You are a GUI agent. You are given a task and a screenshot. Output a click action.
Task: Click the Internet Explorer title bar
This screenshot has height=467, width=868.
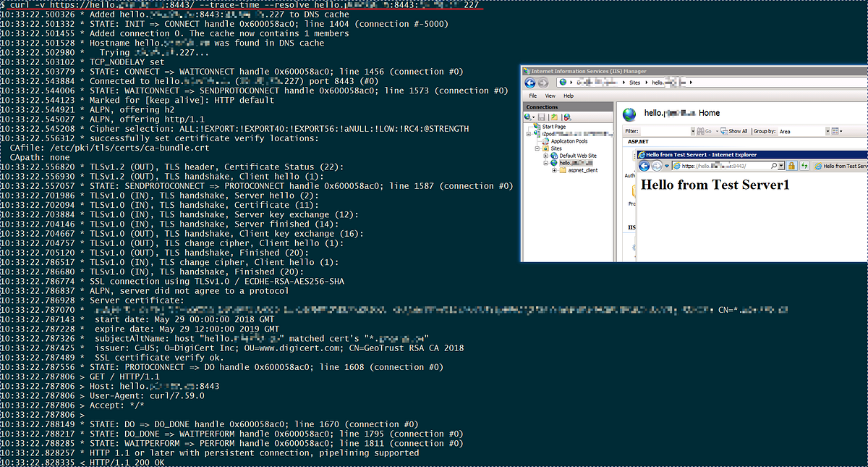pyautogui.click(x=752, y=155)
